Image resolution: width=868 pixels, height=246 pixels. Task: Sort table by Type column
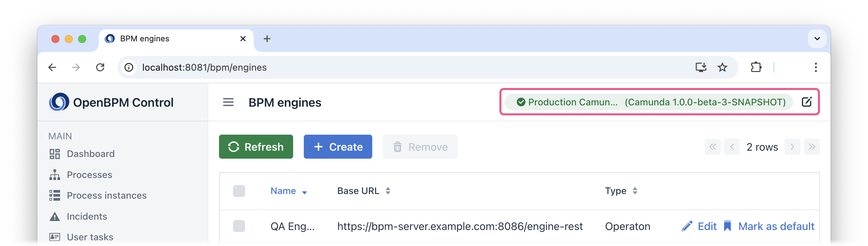tap(621, 191)
